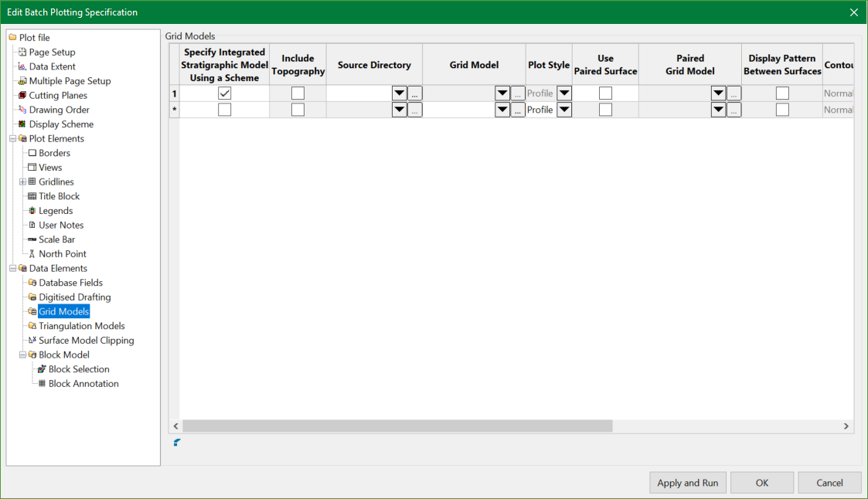This screenshot has height=499, width=868.
Task: Click the scroll right arrow
Action: point(846,426)
